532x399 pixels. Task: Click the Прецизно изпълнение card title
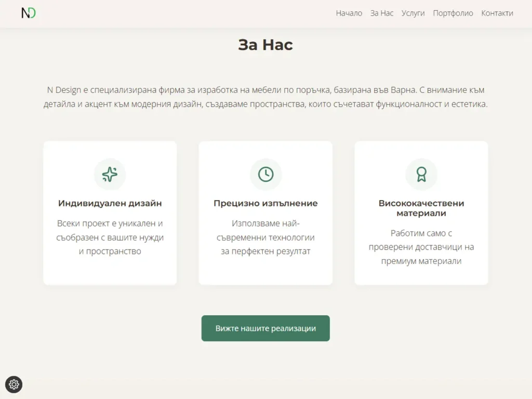[x=265, y=203]
